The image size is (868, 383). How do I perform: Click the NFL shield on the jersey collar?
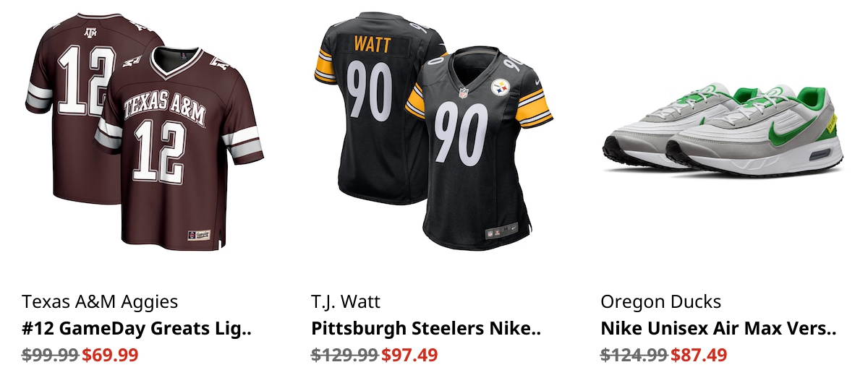(x=463, y=92)
